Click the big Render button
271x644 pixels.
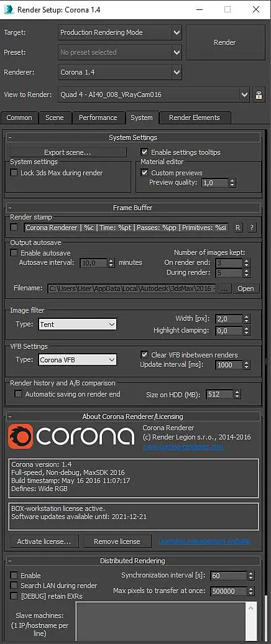(224, 42)
